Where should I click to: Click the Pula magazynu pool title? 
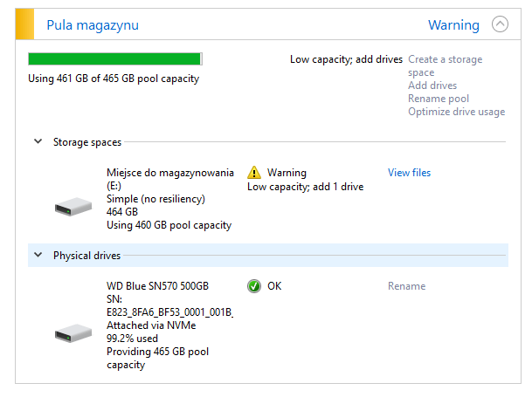coord(93,25)
